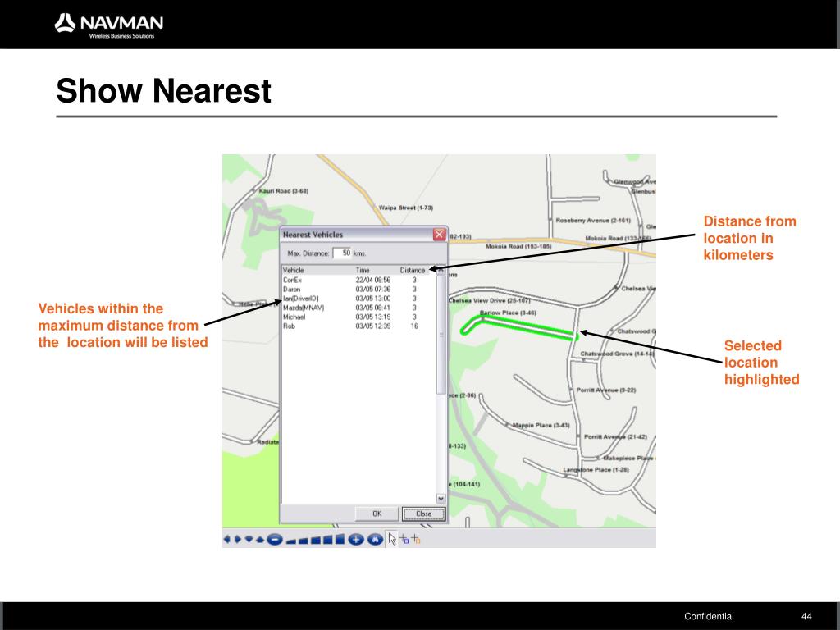Select the Mazda(MNAV) vehicle row
The width and height of the screenshot is (840, 630).
[359, 308]
